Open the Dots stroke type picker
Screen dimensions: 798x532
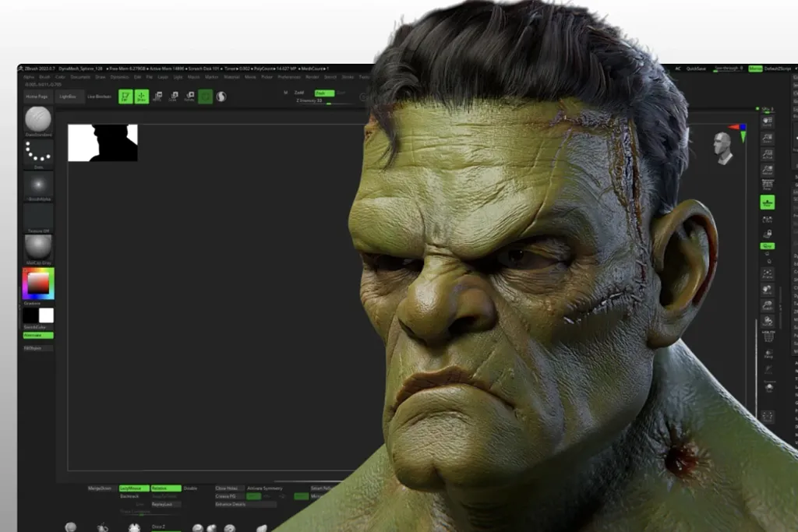point(38,154)
